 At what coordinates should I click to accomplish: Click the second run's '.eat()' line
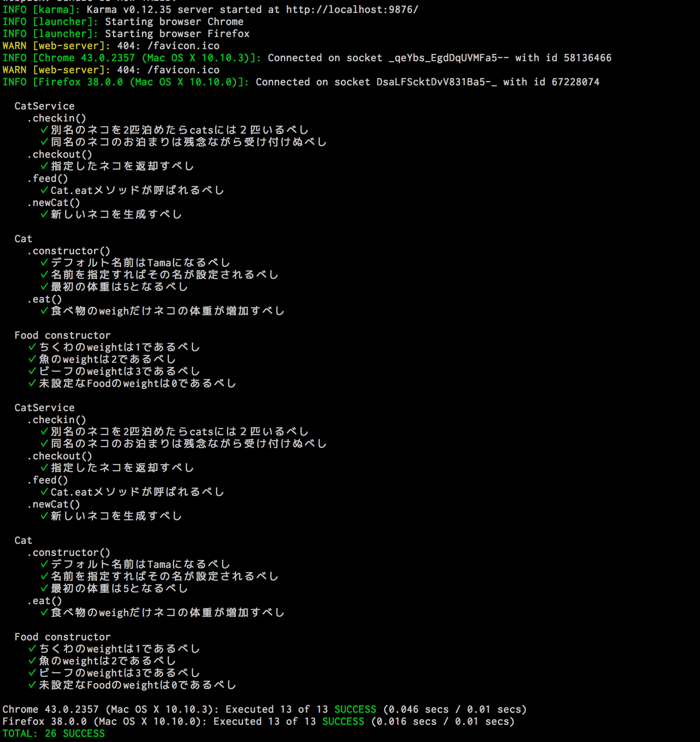click(44, 601)
